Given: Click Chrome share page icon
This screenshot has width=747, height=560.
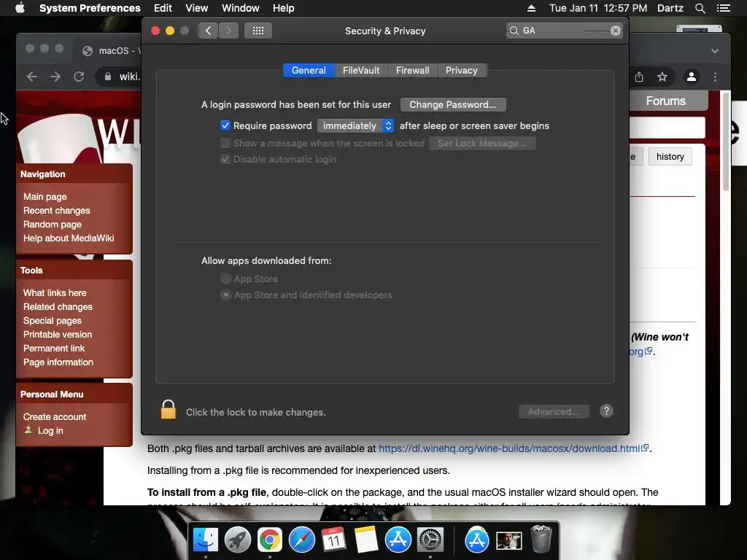Looking at the screenshot, I should coord(639,77).
